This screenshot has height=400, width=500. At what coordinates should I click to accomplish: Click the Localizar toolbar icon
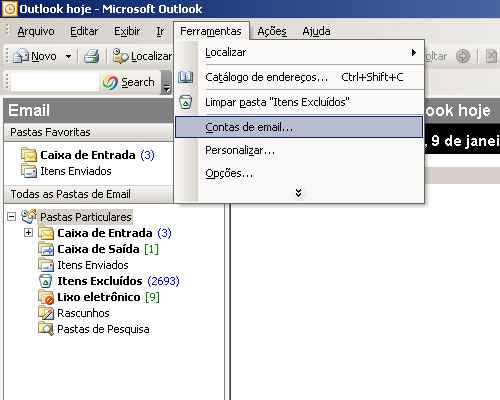point(120,56)
